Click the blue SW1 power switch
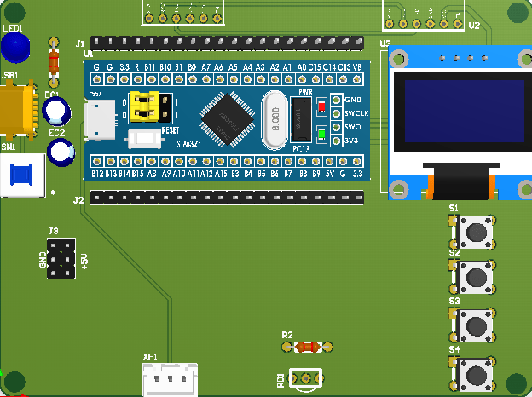 pos(20,175)
